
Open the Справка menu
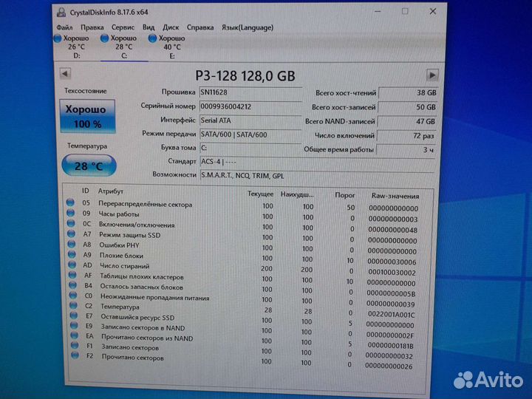pos(200,27)
